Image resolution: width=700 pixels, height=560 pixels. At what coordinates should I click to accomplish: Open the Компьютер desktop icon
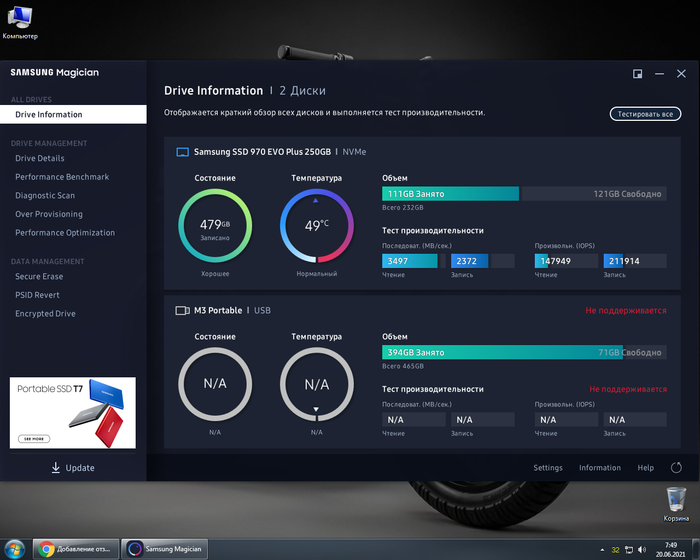tap(20, 22)
